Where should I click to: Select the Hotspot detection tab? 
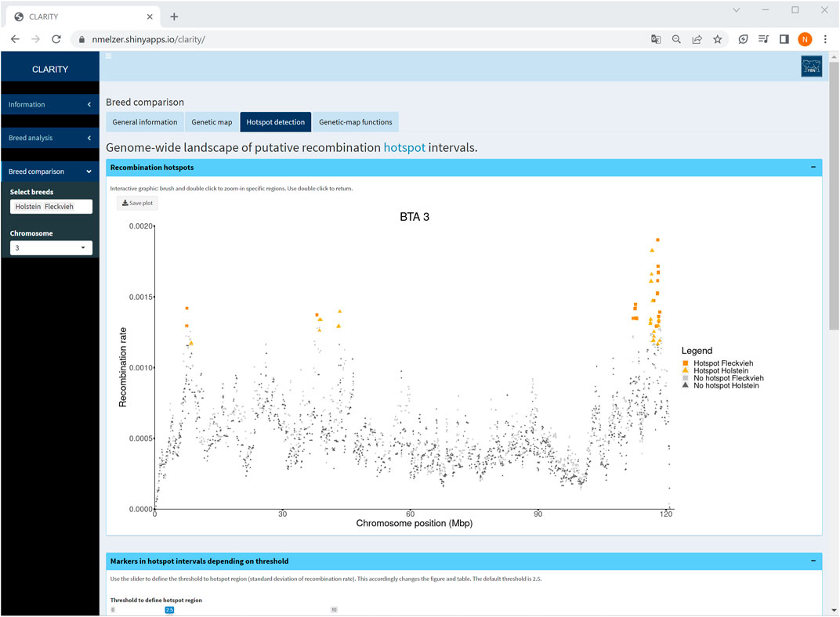coord(275,122)
